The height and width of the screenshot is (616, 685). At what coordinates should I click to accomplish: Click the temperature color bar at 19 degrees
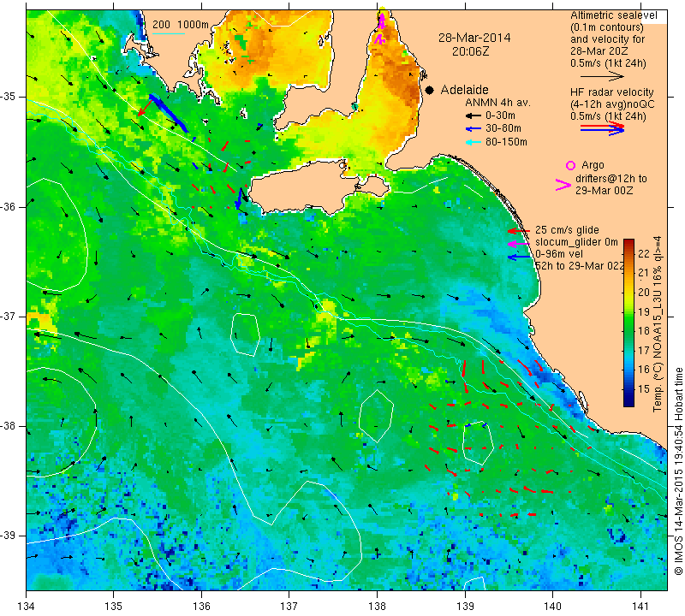(x=628, y=311)
